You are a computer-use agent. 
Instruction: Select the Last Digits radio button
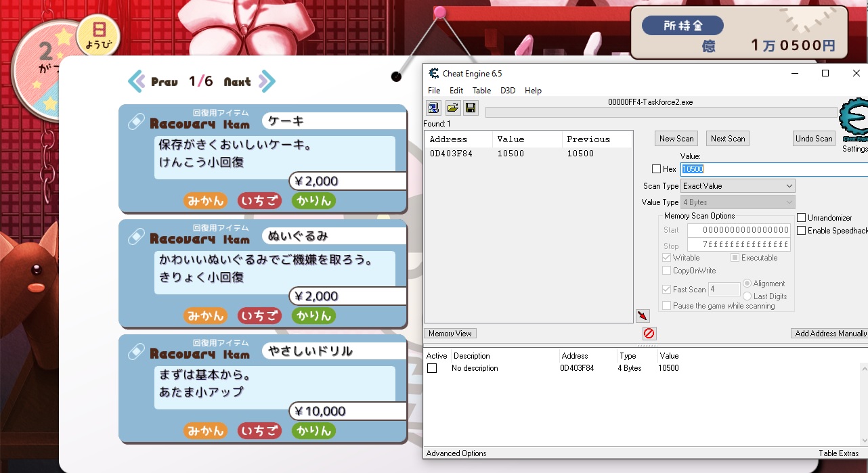[x=747, y=296]
